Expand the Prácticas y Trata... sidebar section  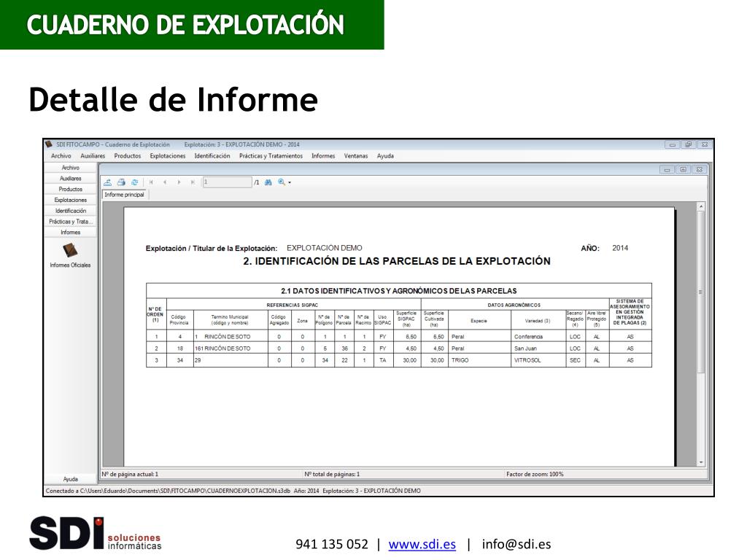tap(71, 222)
